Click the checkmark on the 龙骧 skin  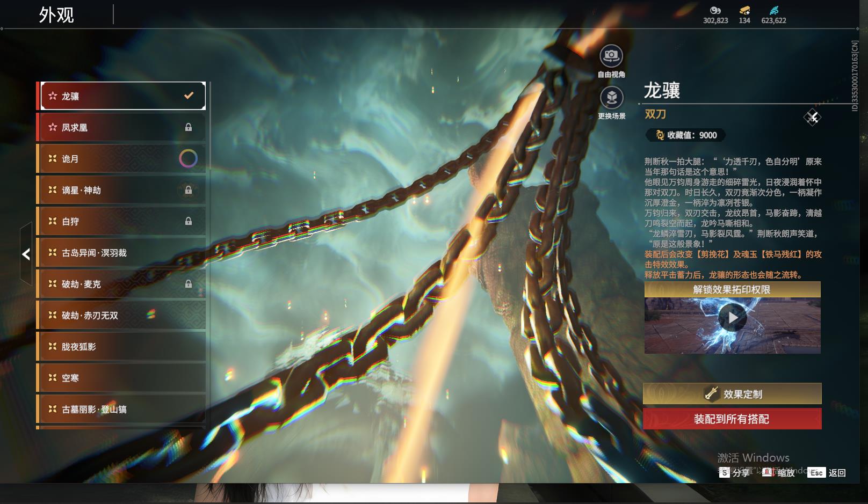point(189,96)
